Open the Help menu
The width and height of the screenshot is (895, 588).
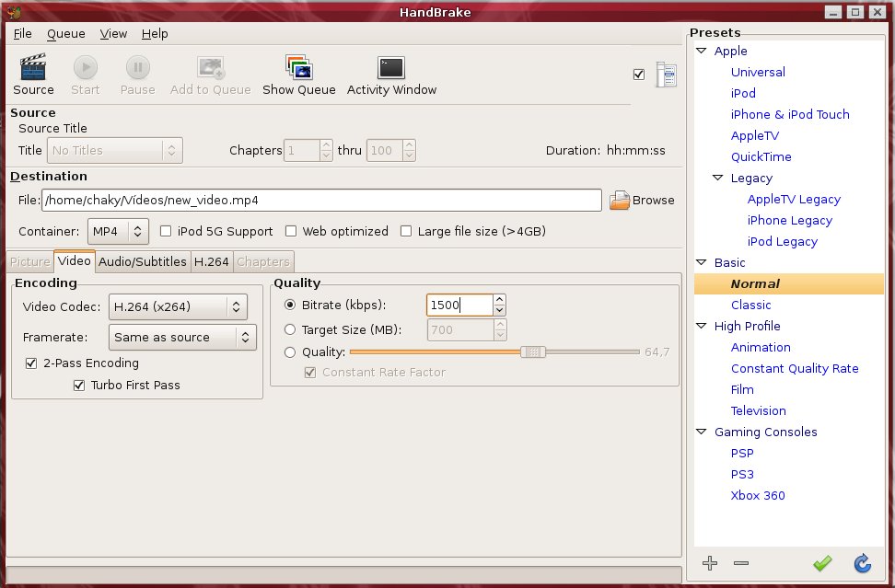155,34
